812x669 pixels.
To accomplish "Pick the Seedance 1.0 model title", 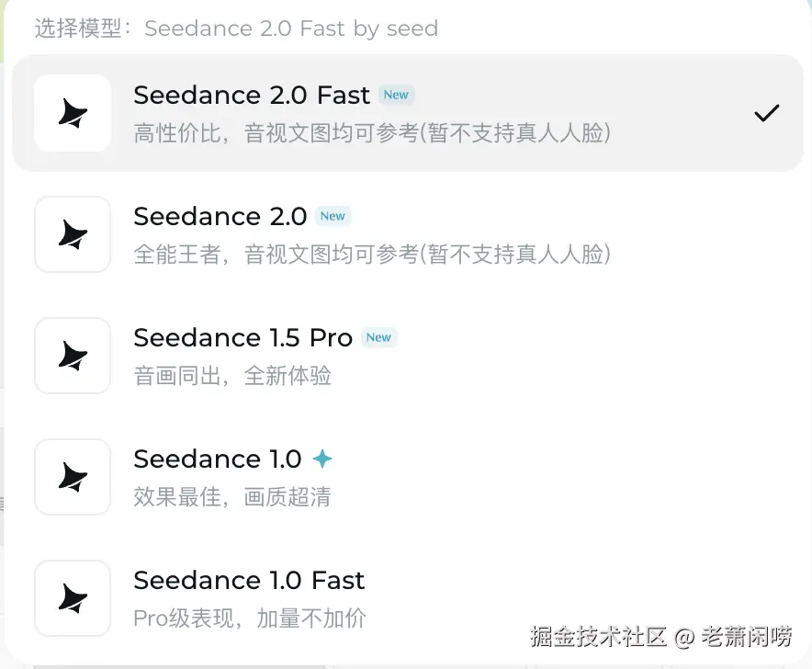I will tap(218, 459).
